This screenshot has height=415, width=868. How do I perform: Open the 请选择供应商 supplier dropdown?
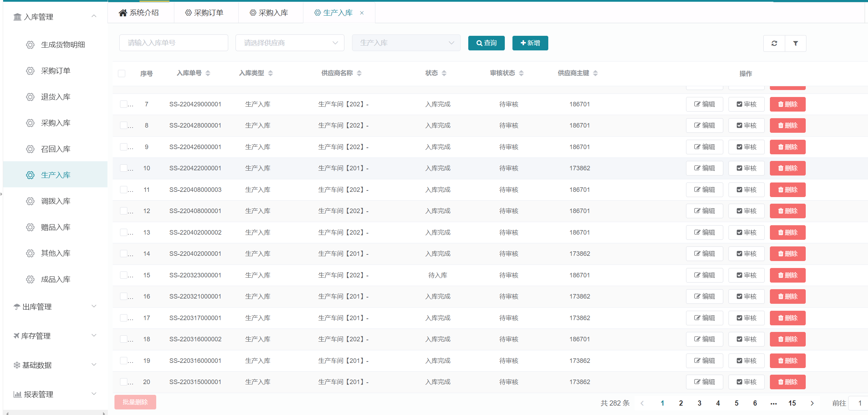[x=290, y=43]
